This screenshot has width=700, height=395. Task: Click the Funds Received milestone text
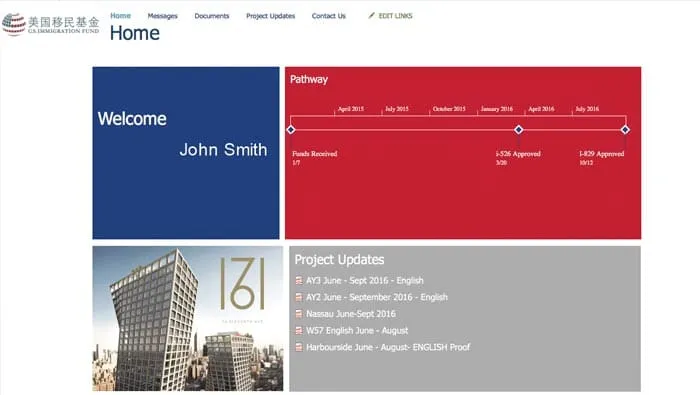(x=315, y=154)
